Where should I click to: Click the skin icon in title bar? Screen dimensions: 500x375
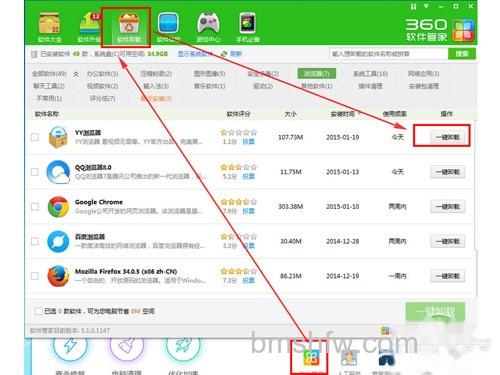(x=413, y=6)
